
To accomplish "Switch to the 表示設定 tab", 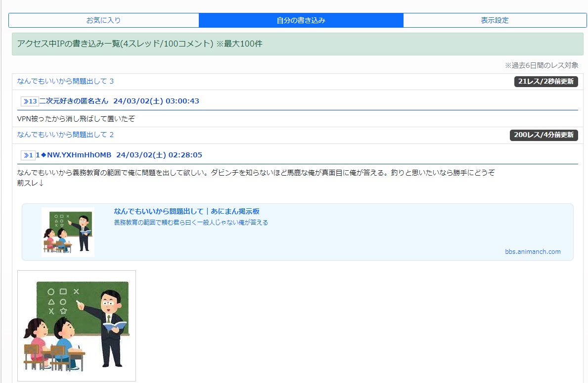I will point(495,20).
